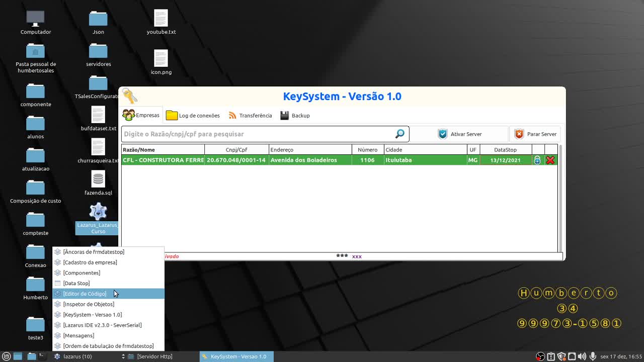Screen dimensions: 644x362
Task: Open the servidores folder
Action: tap(98, 54)
